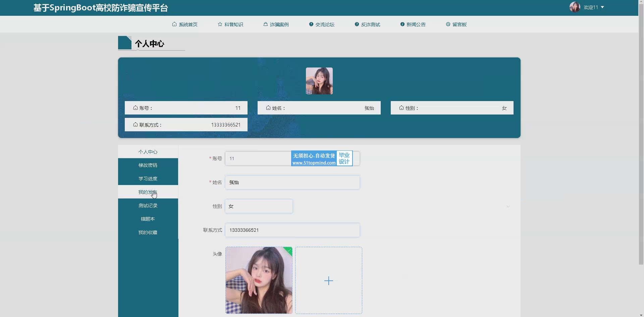Click the smiley icon beside 留言板
The width and height of the screenshot is (644, 317).
448,24
